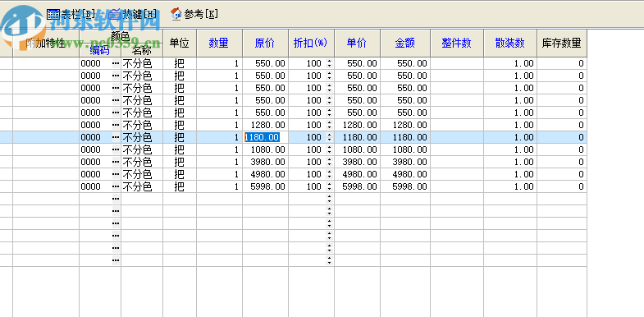Screen dimensions: 644x317
Task: Select the 金额 cell showing 5998.00
Action: tap(405, 186)
